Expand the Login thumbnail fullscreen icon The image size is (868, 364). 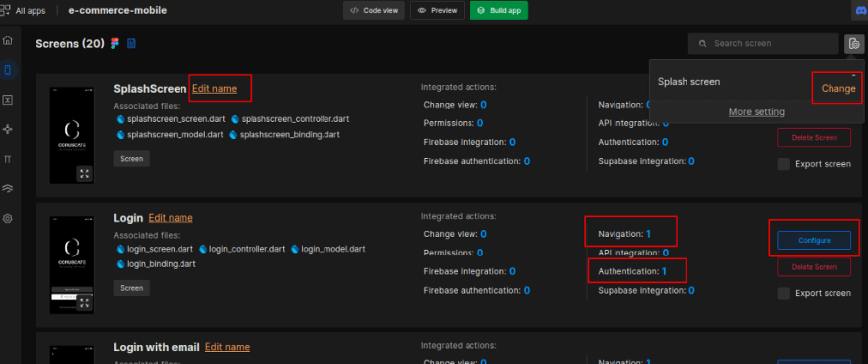click(84, 303)
